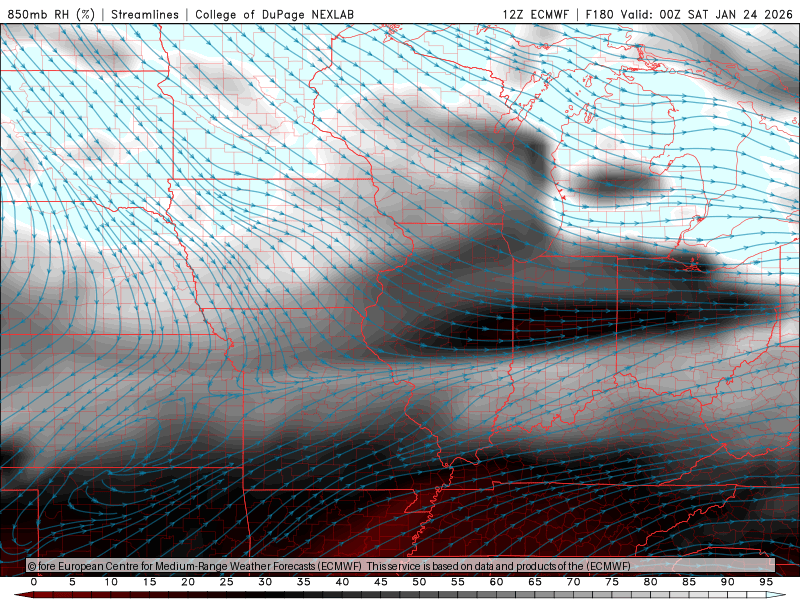The image size is (800, 600).
Task: Click the "75" color scale label
Action: [x=612, y=582]
